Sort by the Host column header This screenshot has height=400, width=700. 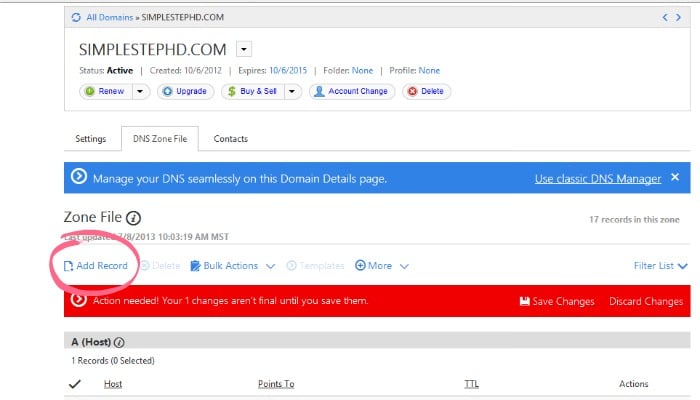tap(113, 384)
